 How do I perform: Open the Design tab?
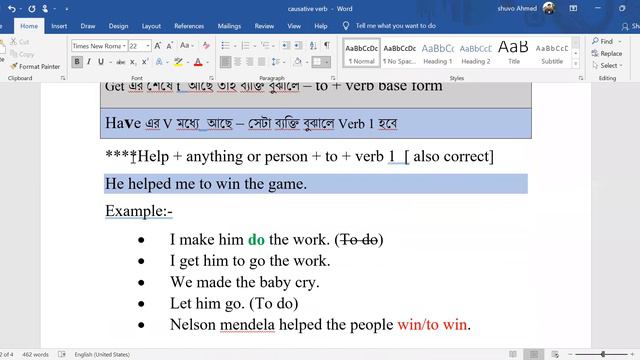pos(118,26)
